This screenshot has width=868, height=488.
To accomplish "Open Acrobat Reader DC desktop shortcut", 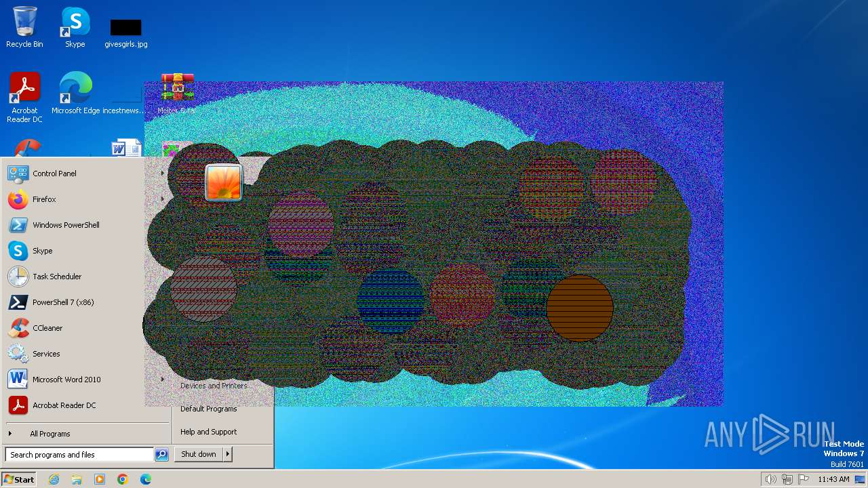I will [24, 97].
